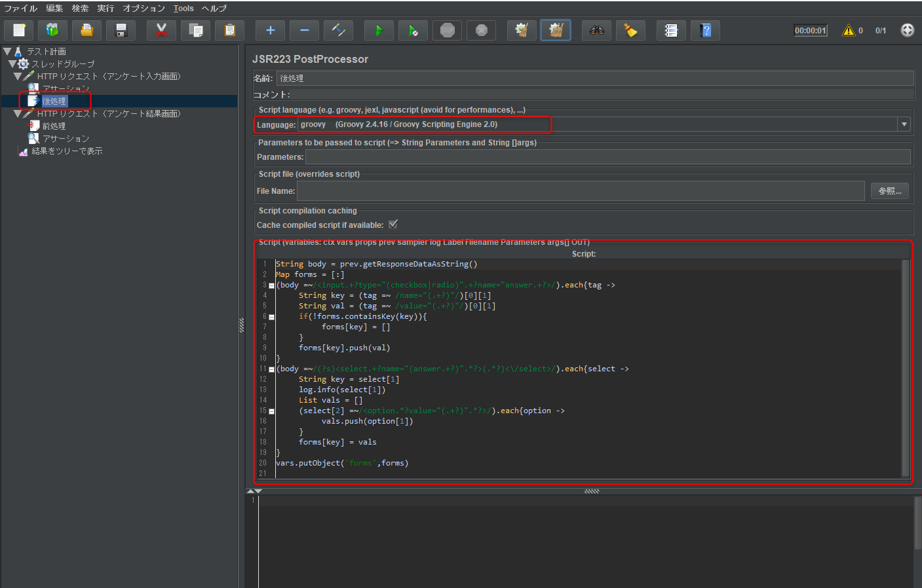Click the Cut scissors icon
The height and width of the screenshot is (588, 922).
161,30
